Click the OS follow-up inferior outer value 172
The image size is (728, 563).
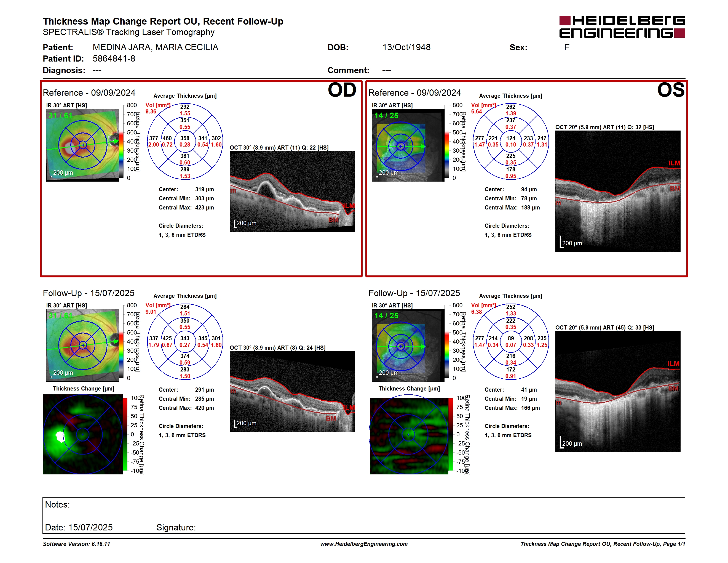pyautogui.click(x=511, y=370)
